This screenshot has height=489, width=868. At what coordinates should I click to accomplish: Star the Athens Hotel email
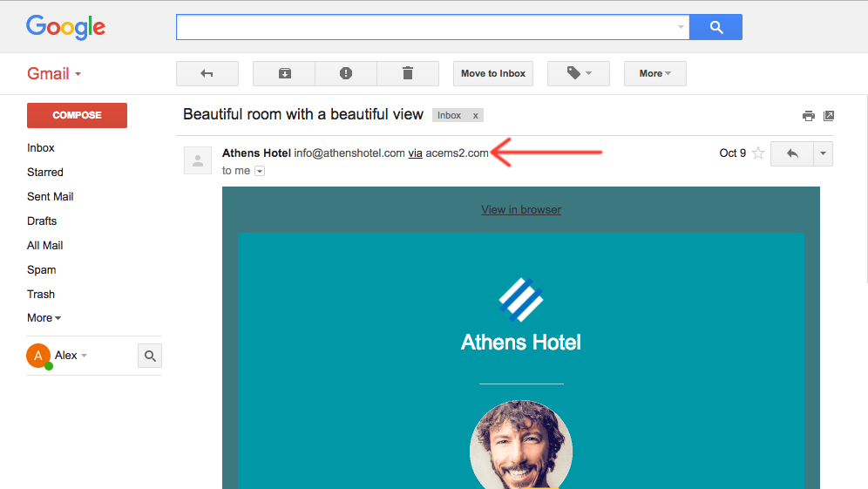(758, 153)
